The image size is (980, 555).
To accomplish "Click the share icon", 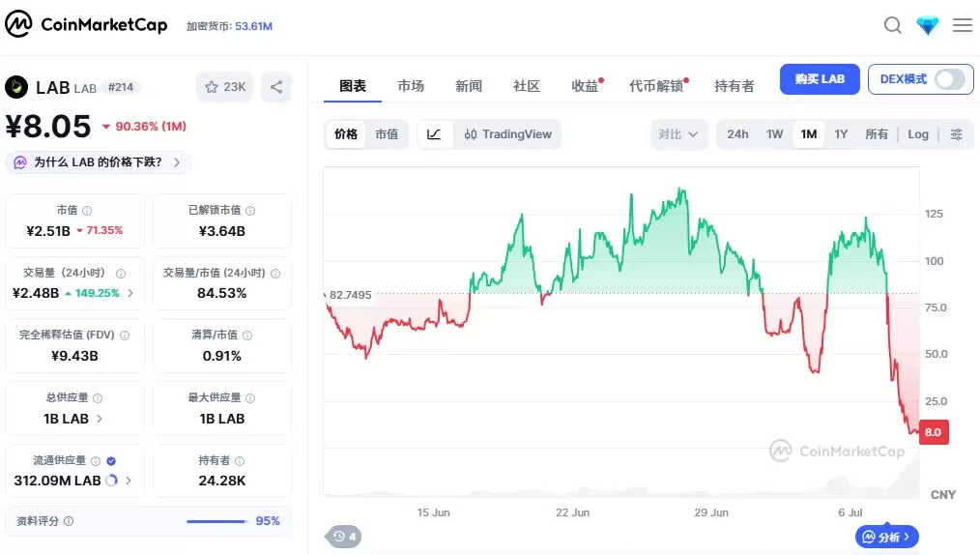I will pos(276,87).
